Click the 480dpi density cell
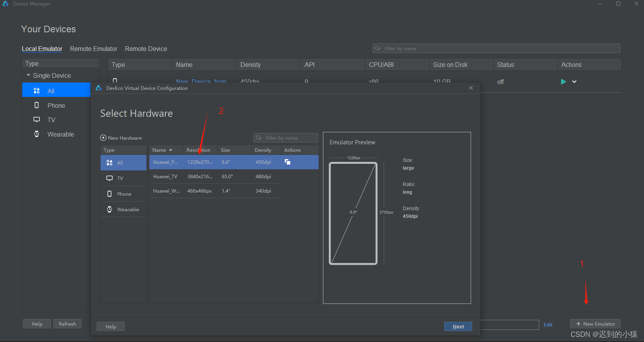This screenshot has height=342, width=644. (x=263, y=176)
